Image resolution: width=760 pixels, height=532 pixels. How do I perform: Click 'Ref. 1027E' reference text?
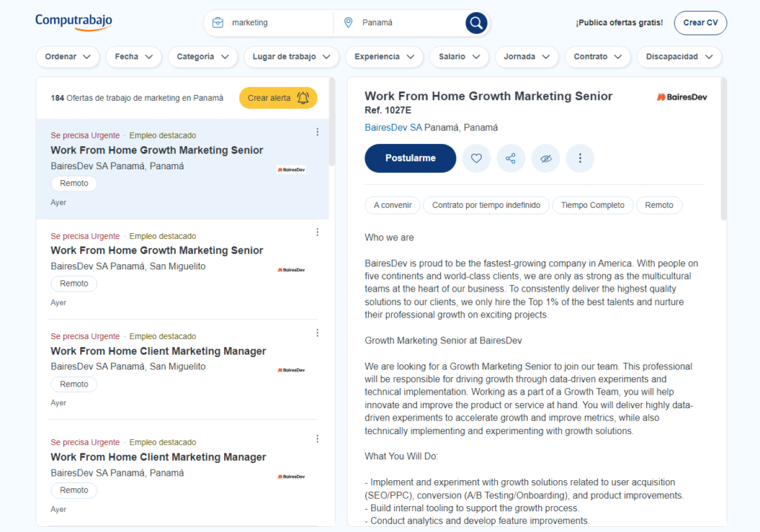tap(387, 111)
